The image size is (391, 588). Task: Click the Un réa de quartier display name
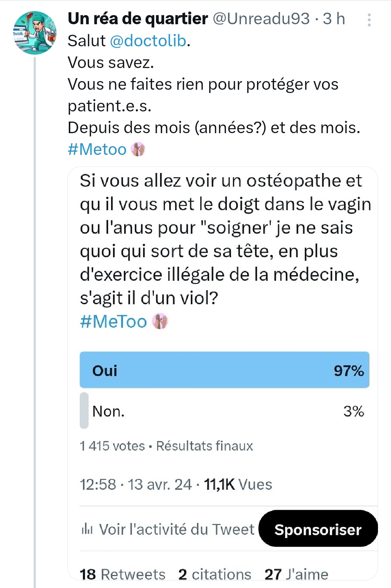pos(138,19)
